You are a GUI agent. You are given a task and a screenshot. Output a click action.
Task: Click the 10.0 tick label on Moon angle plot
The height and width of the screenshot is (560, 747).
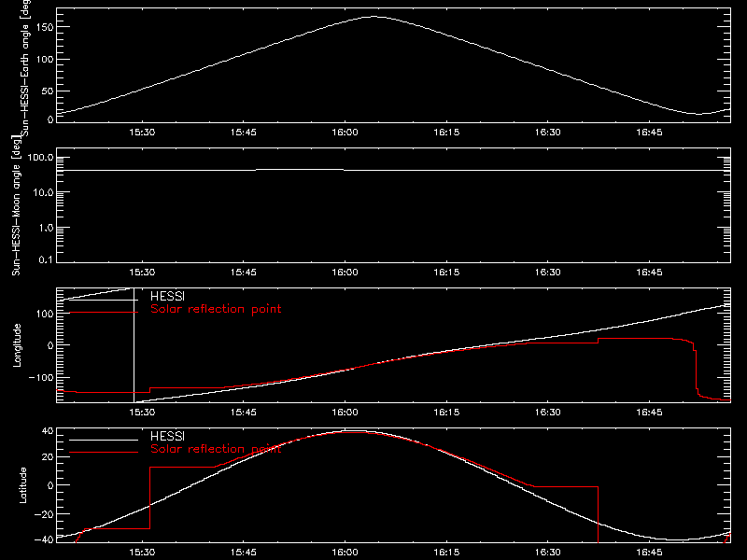coord(43,192)
